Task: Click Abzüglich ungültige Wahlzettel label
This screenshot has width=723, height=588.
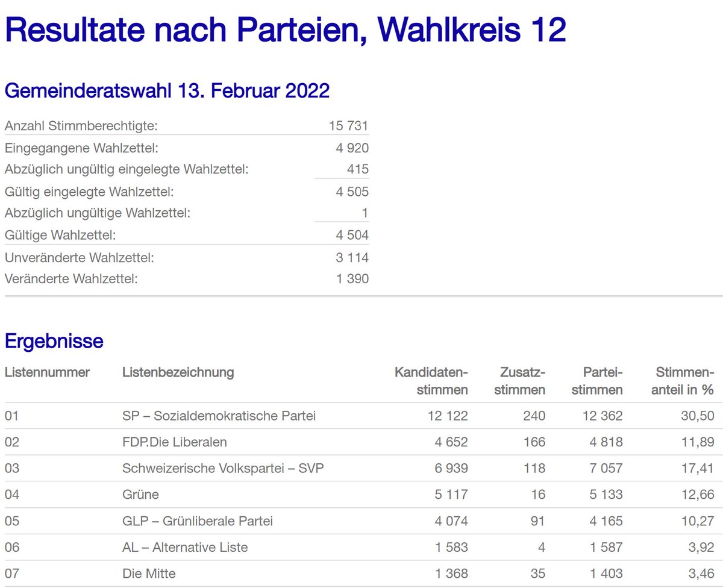Action: [98, 213]
